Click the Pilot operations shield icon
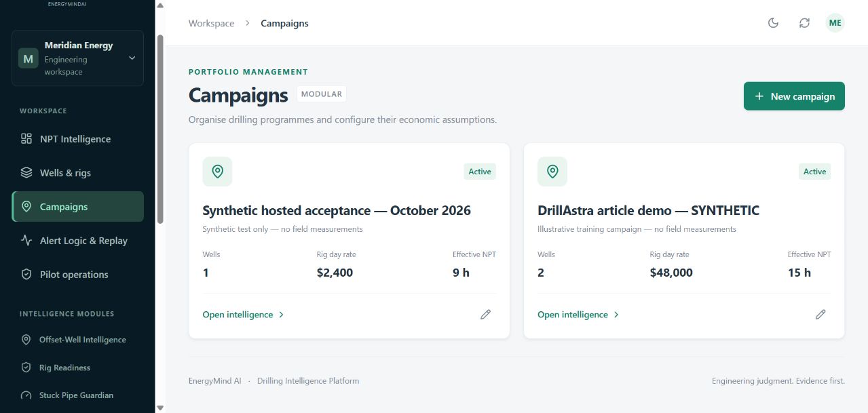Image resolution: width=868 pixels, height=413 pixels. pos(26,275)
